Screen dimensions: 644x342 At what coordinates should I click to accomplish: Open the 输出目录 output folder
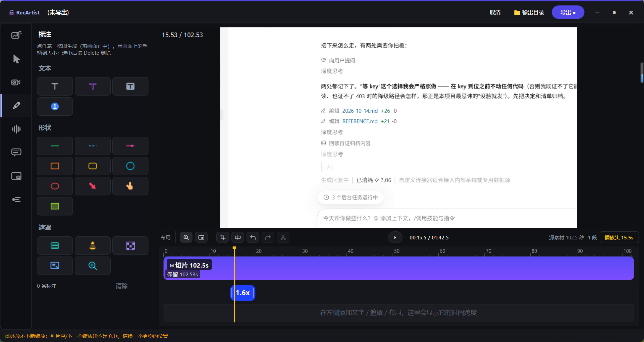coord(529,12)
